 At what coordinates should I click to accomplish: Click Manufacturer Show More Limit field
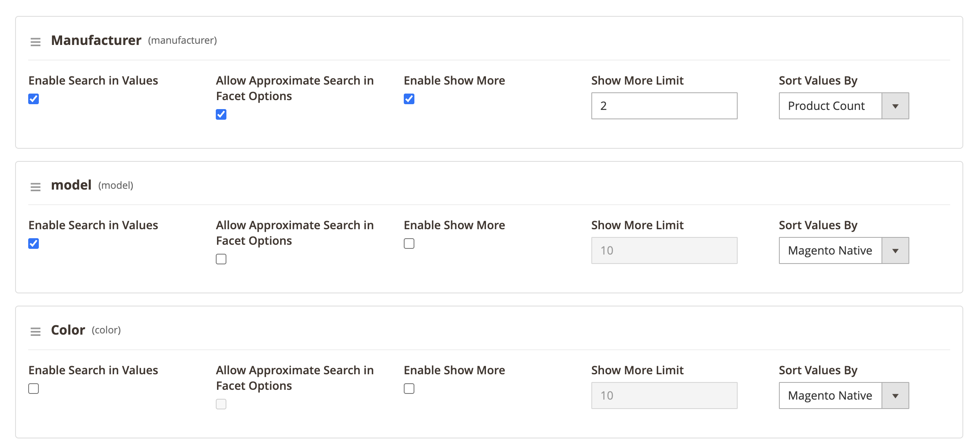click(664, 106)
